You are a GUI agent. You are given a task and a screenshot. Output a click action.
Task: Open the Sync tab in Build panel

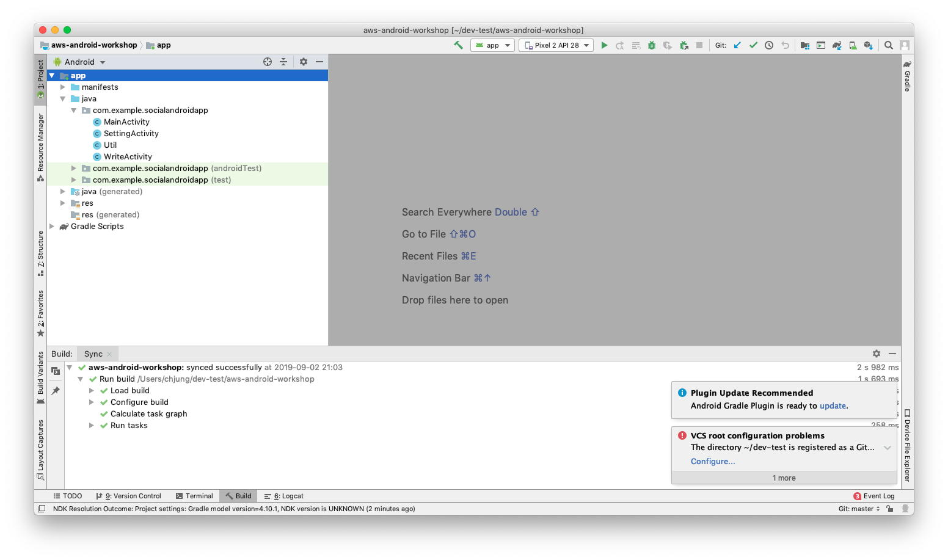coord(93,354)
